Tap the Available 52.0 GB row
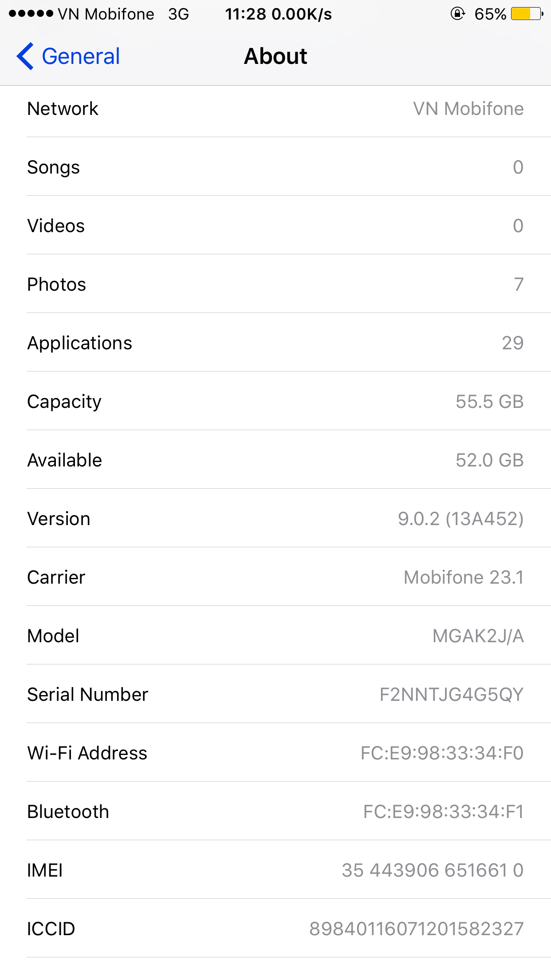 tap(275, 460)
